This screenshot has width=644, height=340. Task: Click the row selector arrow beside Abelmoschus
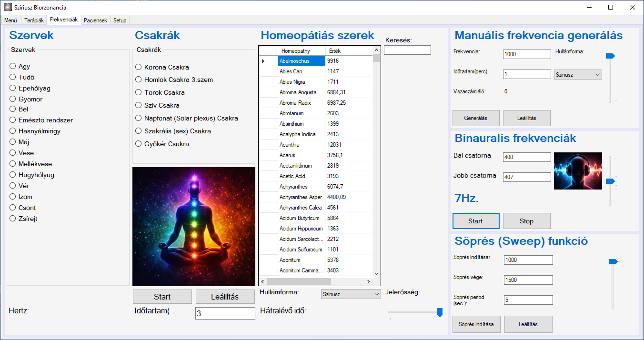(x=263, y=61)
